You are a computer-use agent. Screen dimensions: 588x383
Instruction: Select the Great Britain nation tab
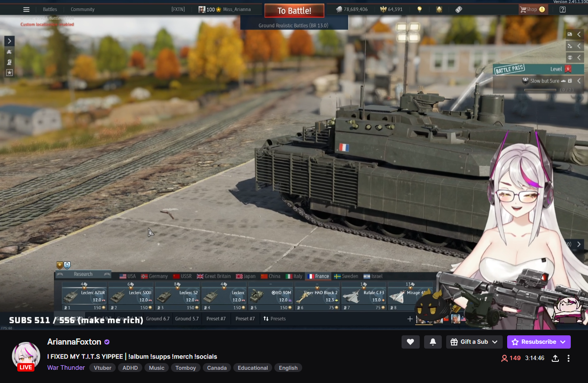point(213,276)
